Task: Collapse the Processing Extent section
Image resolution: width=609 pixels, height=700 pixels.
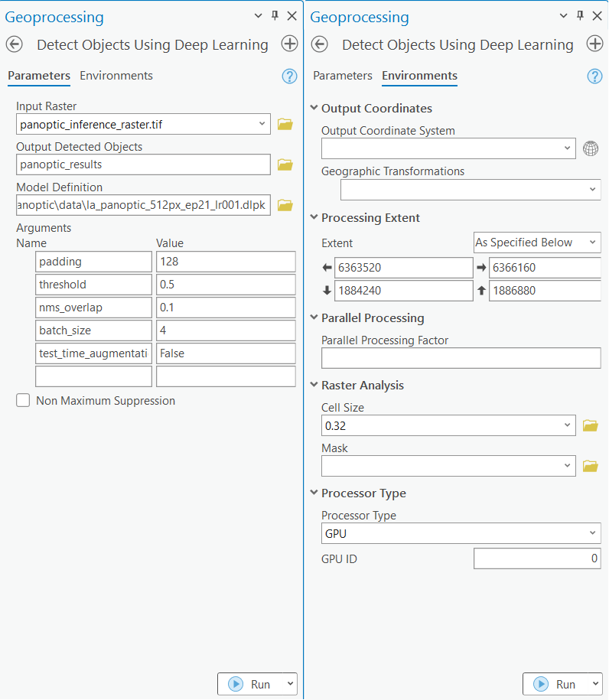Action: 314,218
